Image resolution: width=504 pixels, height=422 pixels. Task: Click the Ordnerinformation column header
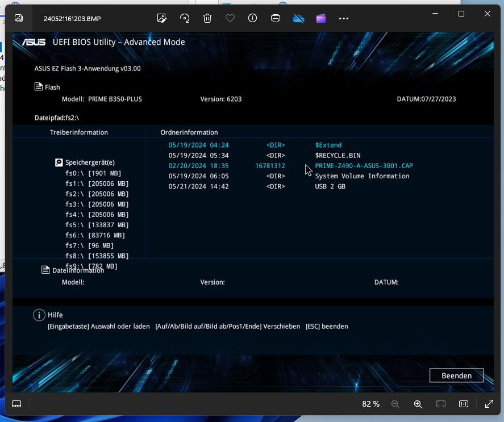[189, 132]
